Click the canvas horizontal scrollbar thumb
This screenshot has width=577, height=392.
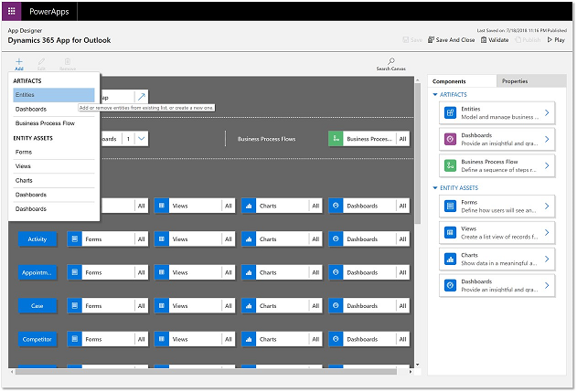(x=206, y=372)
